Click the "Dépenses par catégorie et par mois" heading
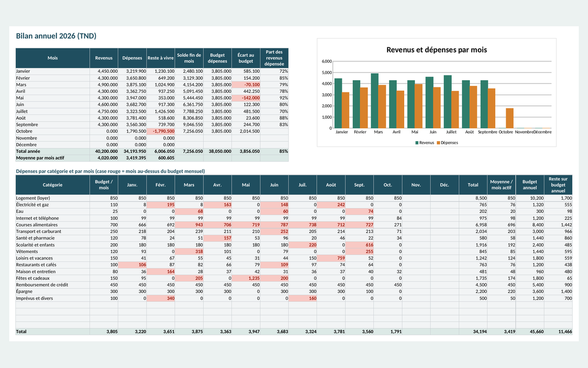Screen dimensions: 588x368 click(x=110, y=171)
